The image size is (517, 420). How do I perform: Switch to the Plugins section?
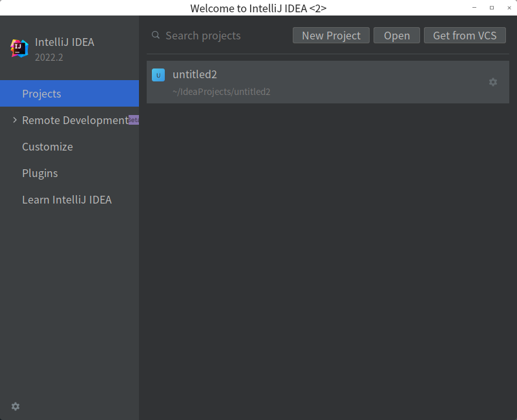[40, 173]
